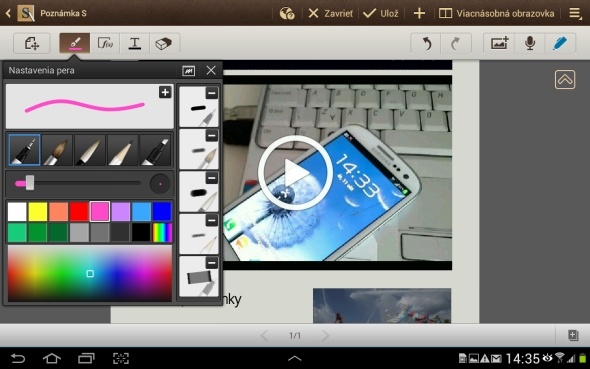Take a screenshot with capture icon
Screen dimensions: 590x369
coord(121,358)
